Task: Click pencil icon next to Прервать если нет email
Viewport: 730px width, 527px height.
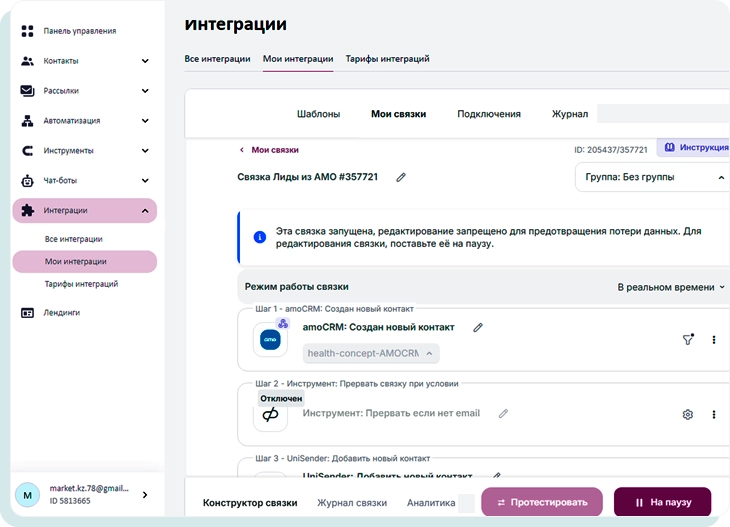Action: (503, 413)
